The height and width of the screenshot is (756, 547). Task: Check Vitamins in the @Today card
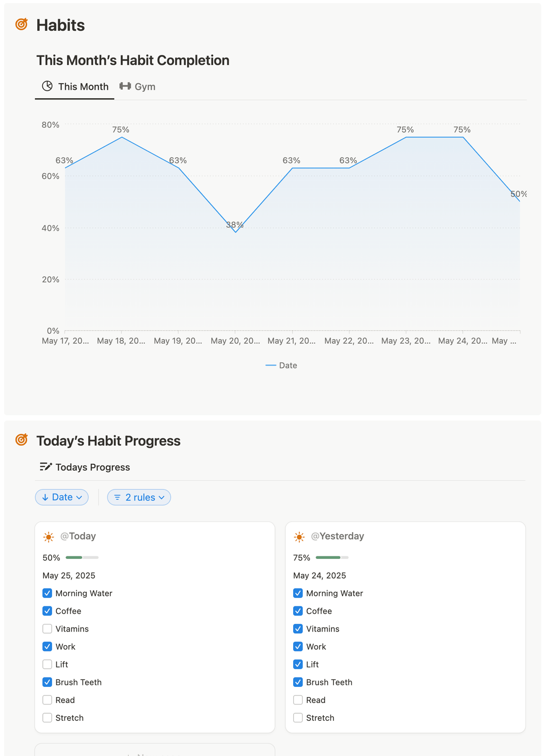(x=47, y=628)
